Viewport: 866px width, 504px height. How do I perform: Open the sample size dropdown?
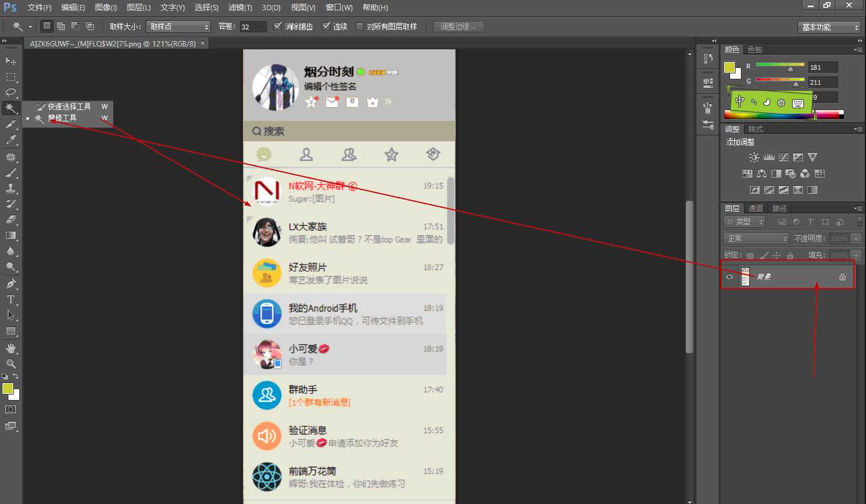[179, 26]
